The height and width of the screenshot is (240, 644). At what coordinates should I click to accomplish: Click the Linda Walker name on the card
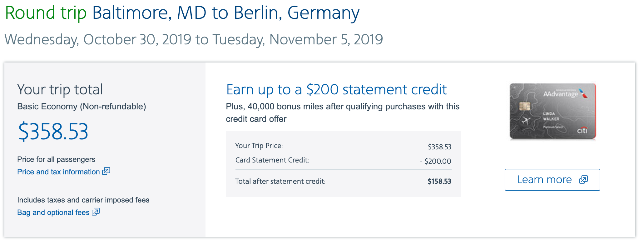pos(551,116)
